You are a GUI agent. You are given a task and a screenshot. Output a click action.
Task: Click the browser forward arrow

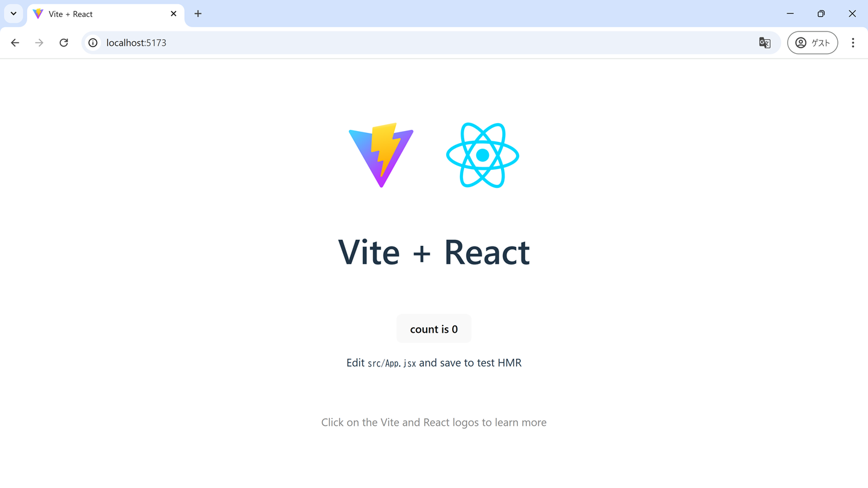[x=39, y=43]
